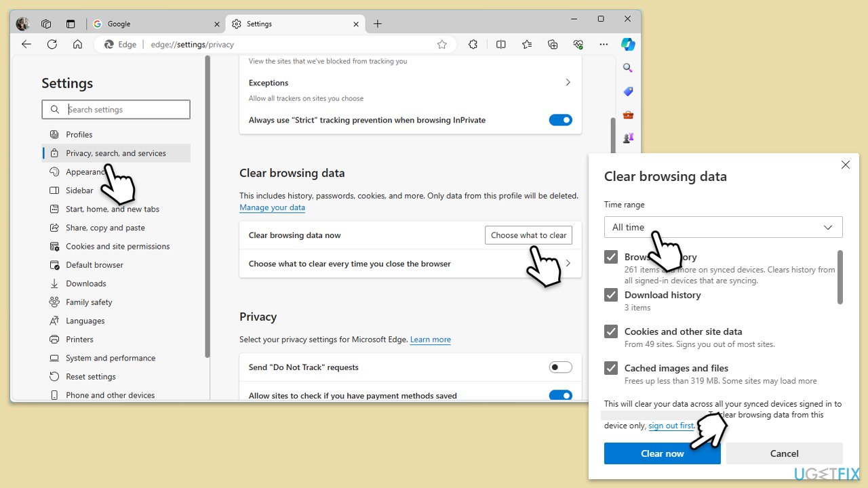Image resolution: width=868 pixels, height=488 pixels.
Task: Open Settings and more ellipsis menu
Action: click(604, 44)
